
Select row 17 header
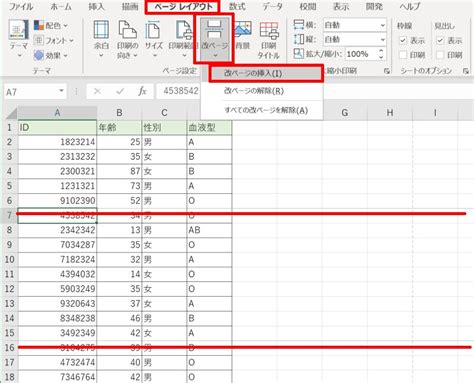[9, 362]
